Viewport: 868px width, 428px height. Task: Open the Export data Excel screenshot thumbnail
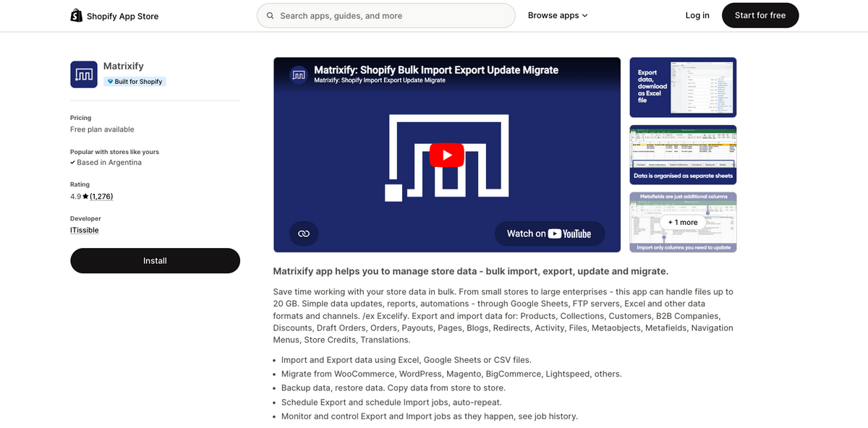point(683,87)
